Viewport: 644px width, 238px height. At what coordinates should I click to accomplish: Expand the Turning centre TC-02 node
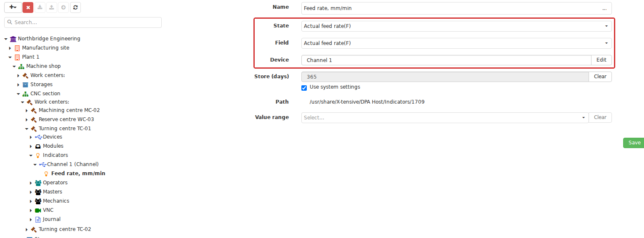coord(27,229)
